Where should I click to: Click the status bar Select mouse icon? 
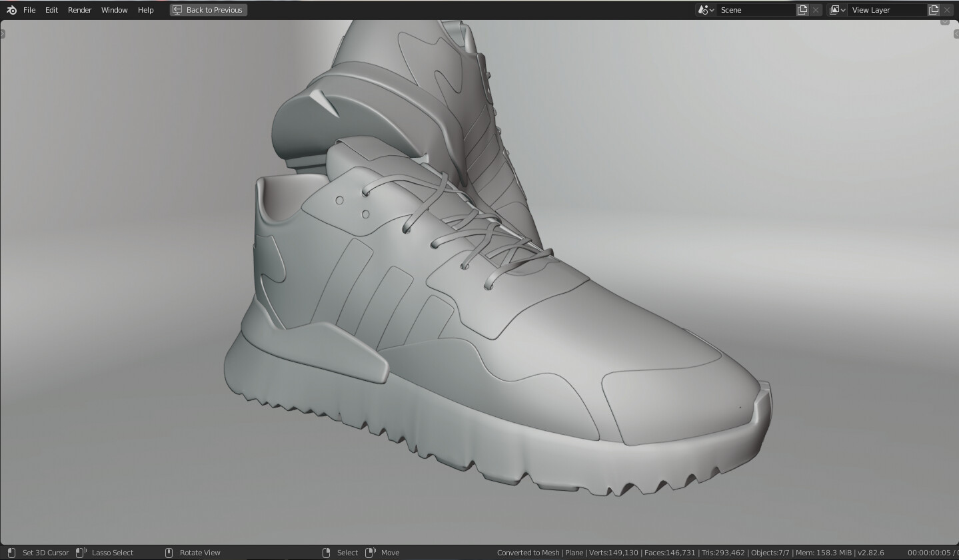(326, 553)
